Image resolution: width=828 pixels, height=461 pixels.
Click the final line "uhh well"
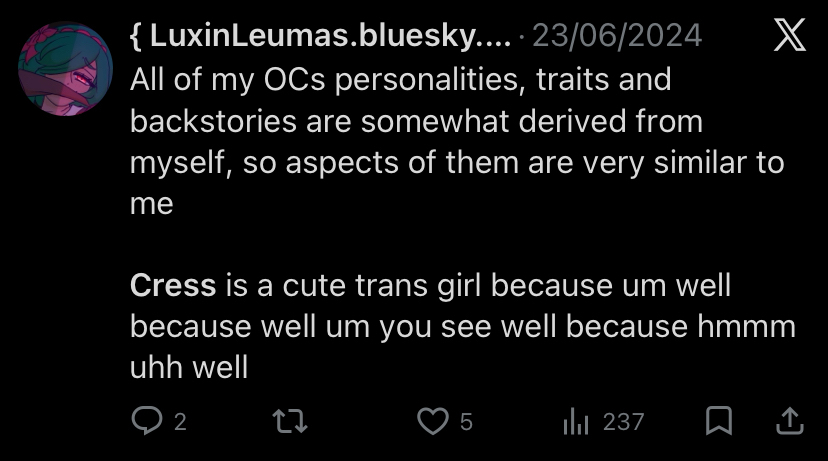189,368
